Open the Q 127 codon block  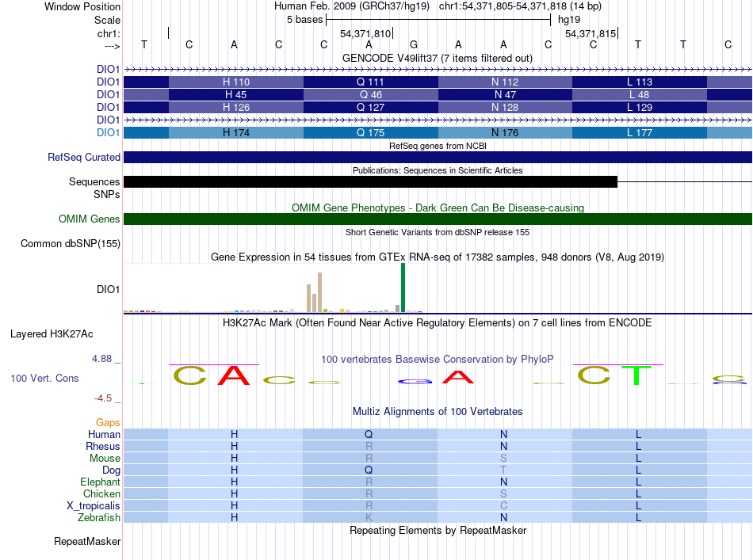pyautogui.click(x=371, y=107)
